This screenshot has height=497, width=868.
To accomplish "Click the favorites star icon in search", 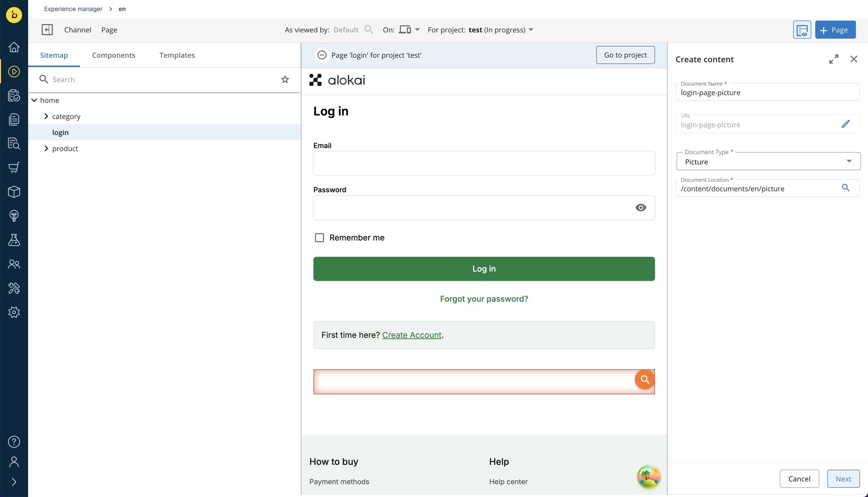I will click(285, 80).
